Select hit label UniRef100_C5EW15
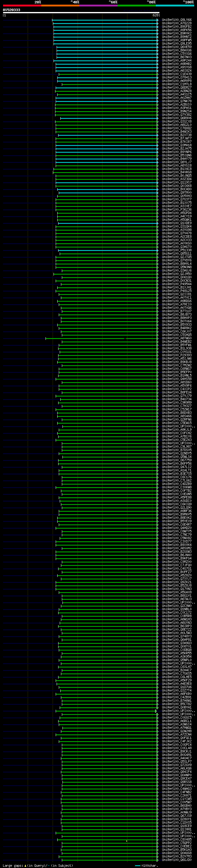197x868 pixels. (176, 423)
